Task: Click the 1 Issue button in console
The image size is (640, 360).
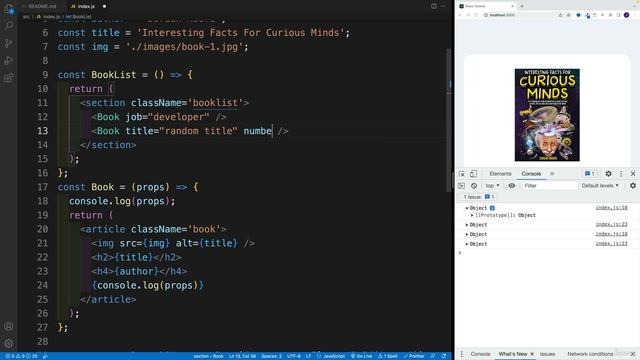Action: (478, 197)
